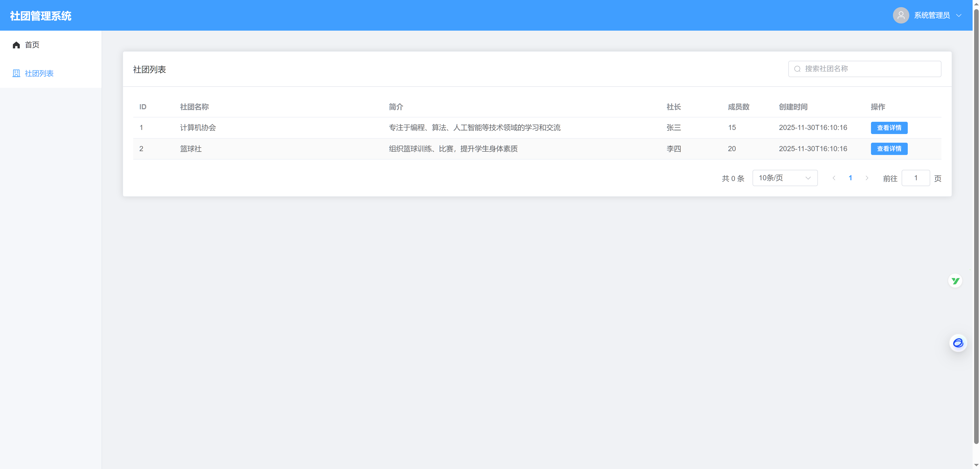View details for 计算机协会
The image size is (980, 469).
(x=889, y=128)
